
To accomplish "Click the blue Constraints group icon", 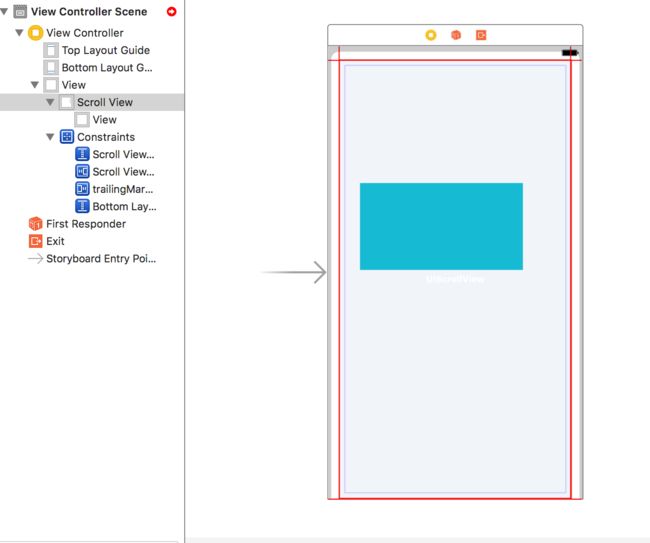I will click(x=67, y=137).
